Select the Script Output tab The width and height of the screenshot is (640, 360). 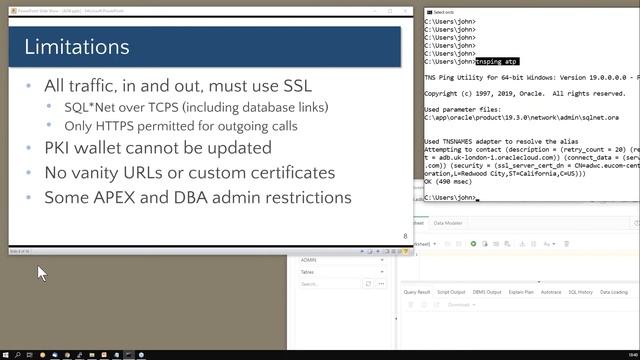451,292
